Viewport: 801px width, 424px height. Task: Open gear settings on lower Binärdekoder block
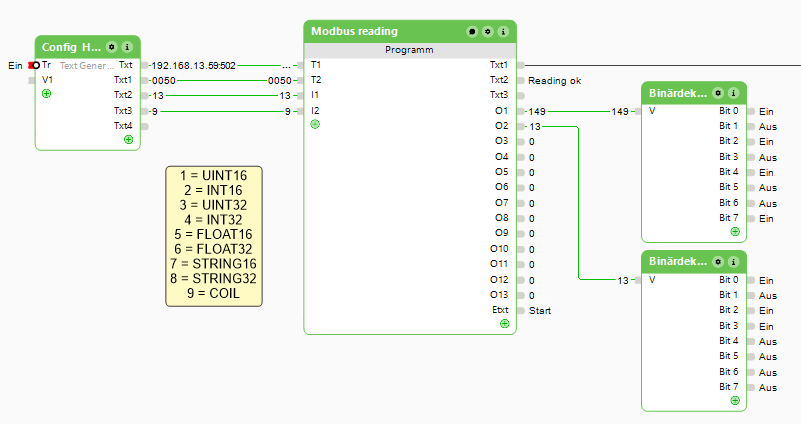[718, 262]
